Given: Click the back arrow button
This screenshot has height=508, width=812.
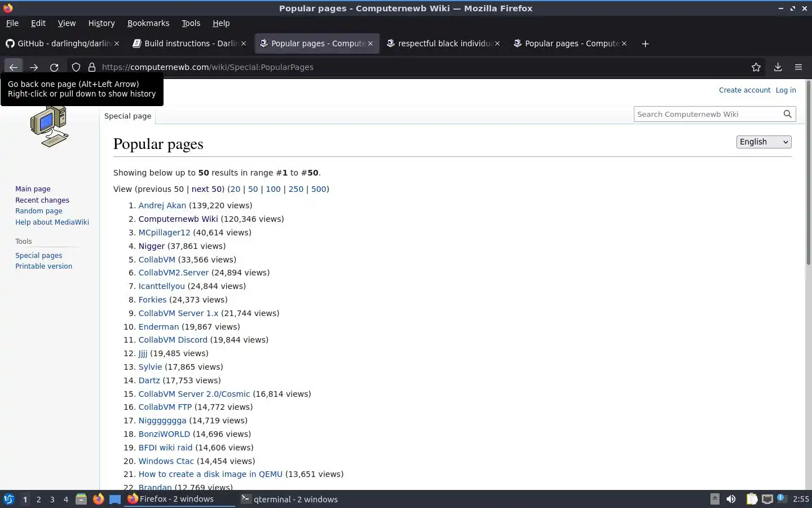Looking at the screenshot, I should pos(14,67).
